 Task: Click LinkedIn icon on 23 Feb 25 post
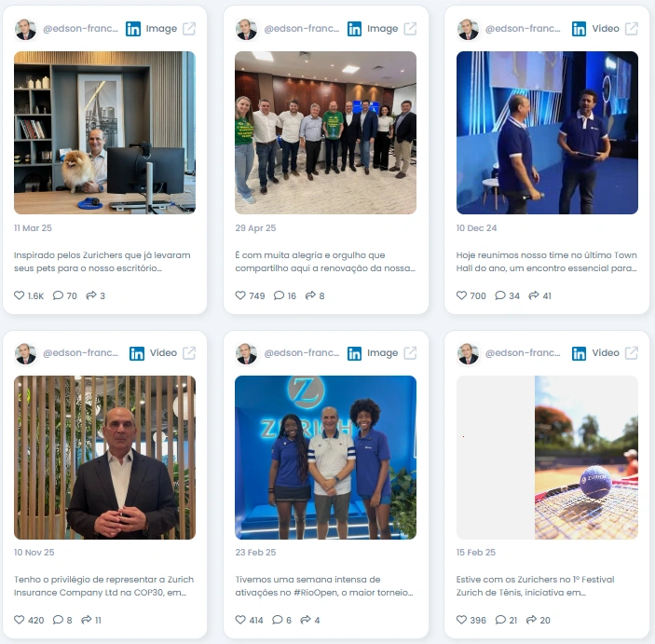354,353
